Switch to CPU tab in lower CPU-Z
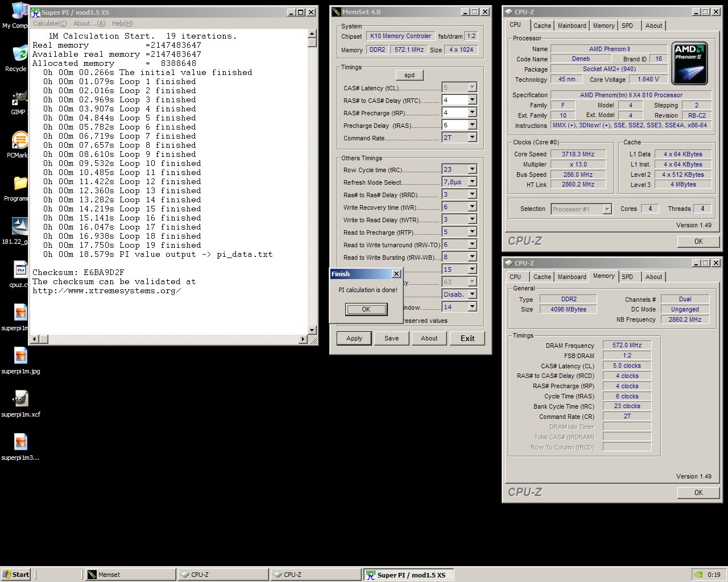This screenshot has width=728, height=582. click(x=515, y=277)
